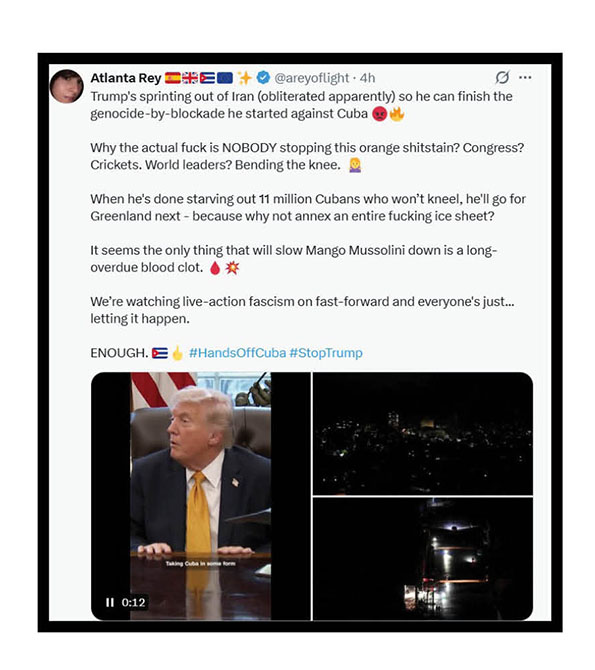
Task: Open the #HandsOffCuba hashtag
Action: (237, 353)
